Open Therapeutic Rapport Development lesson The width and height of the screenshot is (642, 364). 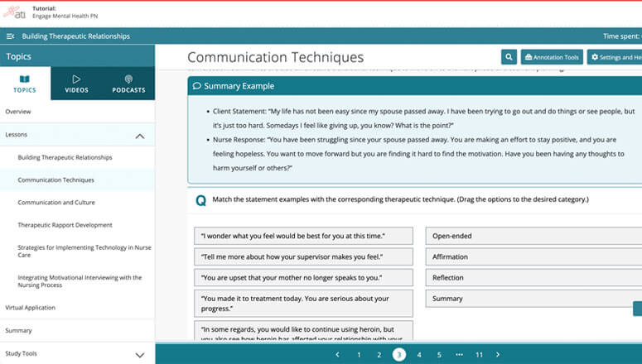65,225
